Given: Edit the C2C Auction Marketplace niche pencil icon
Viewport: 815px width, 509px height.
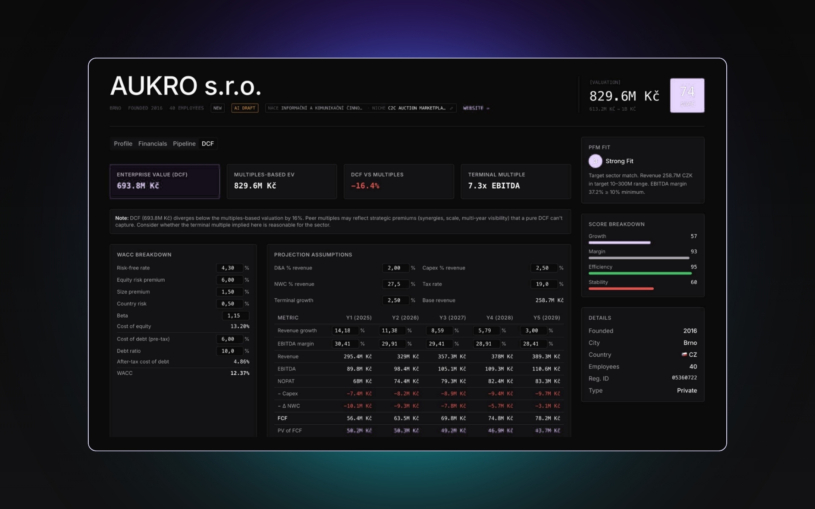Looking at the screenshot, I should pos(451,108).
